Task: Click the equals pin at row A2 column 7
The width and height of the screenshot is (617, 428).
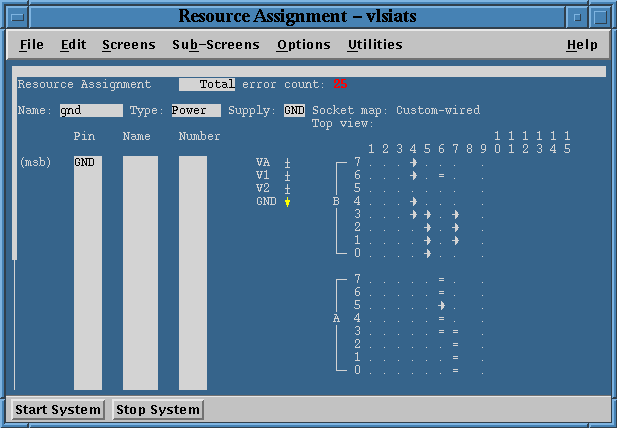Action: coord(455,345)
